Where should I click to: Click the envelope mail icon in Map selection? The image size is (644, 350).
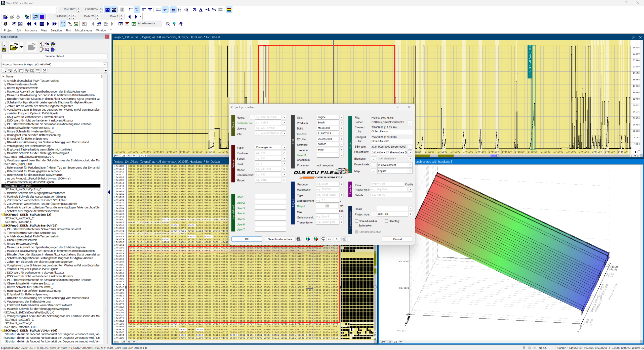[47, 50]
